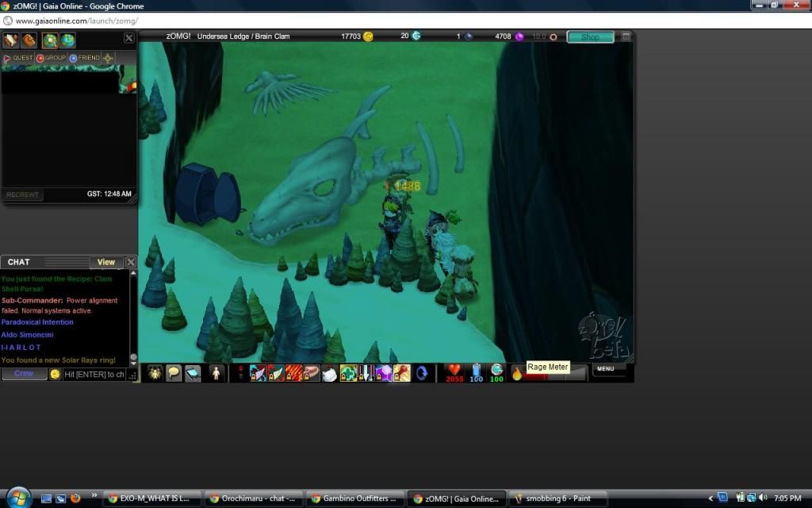Toggle the chat speech bubble icon
This screenshot has width=812, height=508.
click(x=174, y=373)
